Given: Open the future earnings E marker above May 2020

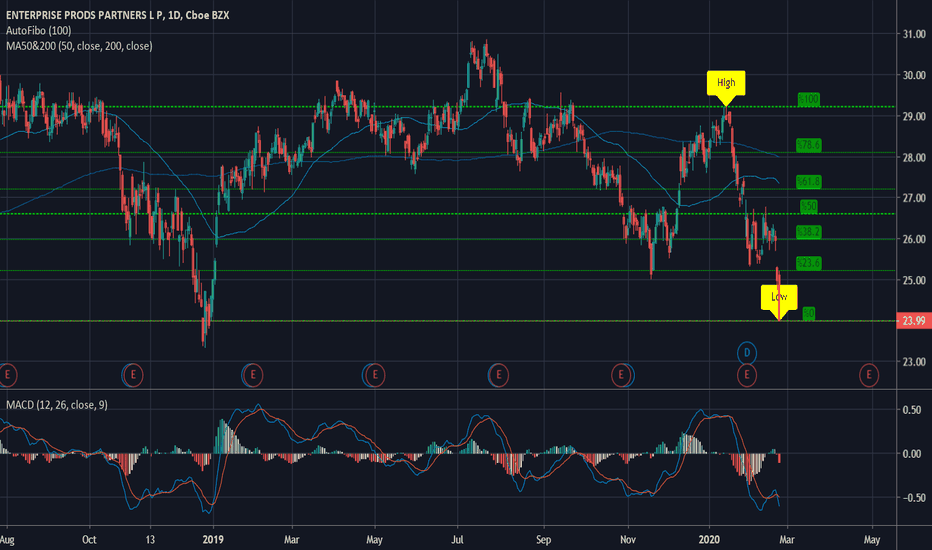Looking at the screenshot, I should tap(868, 375).
